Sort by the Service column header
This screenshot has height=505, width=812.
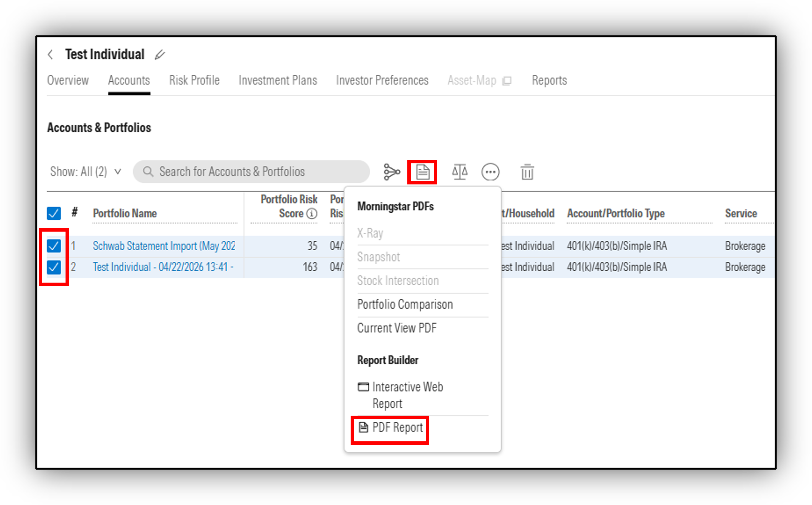point(741,213)
